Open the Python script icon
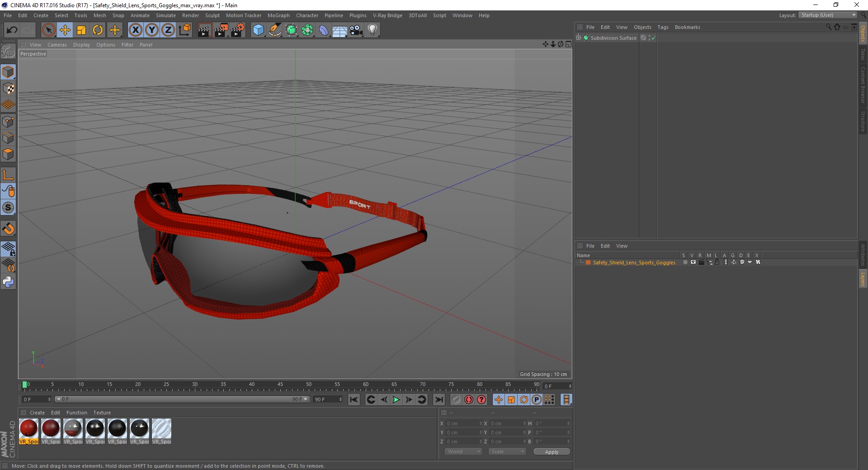 click(8, 282)
